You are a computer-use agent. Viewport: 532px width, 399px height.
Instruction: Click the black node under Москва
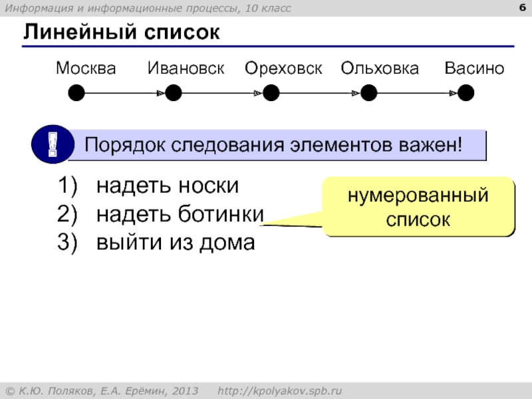pyautogui.click(x=77, y=93)
